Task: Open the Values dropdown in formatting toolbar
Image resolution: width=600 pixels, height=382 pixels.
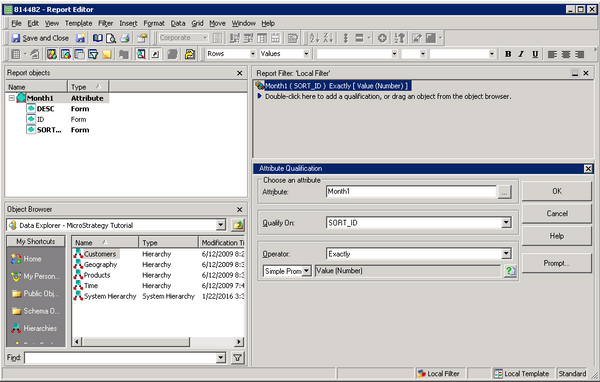Action: 306,54
